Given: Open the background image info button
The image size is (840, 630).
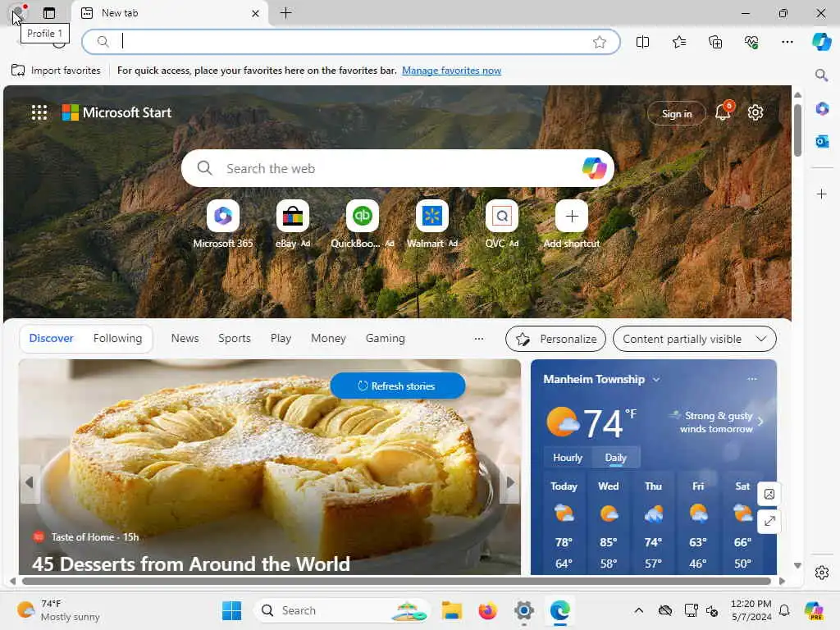Looking at the screenshot, I should [x=769, y=494].
